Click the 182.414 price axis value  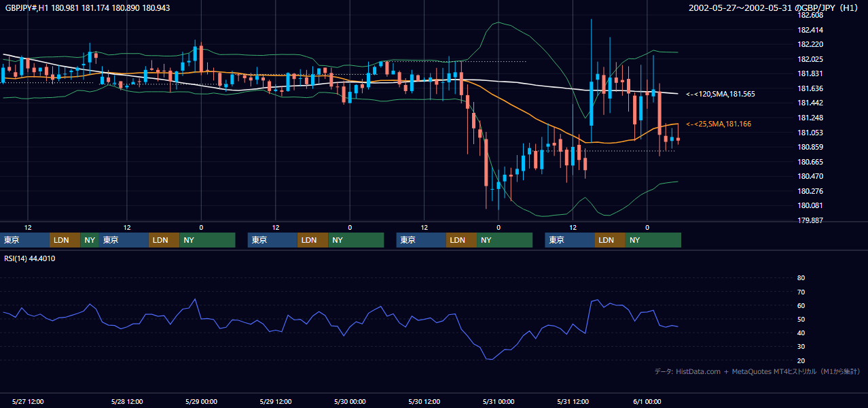[x=810, y=30]
